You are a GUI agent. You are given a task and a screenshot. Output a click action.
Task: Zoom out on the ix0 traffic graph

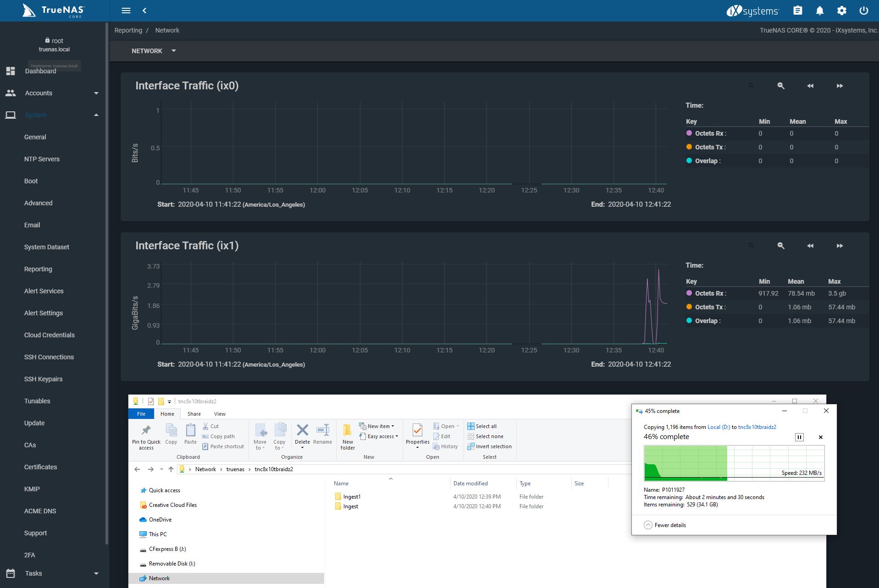point(781,86)
